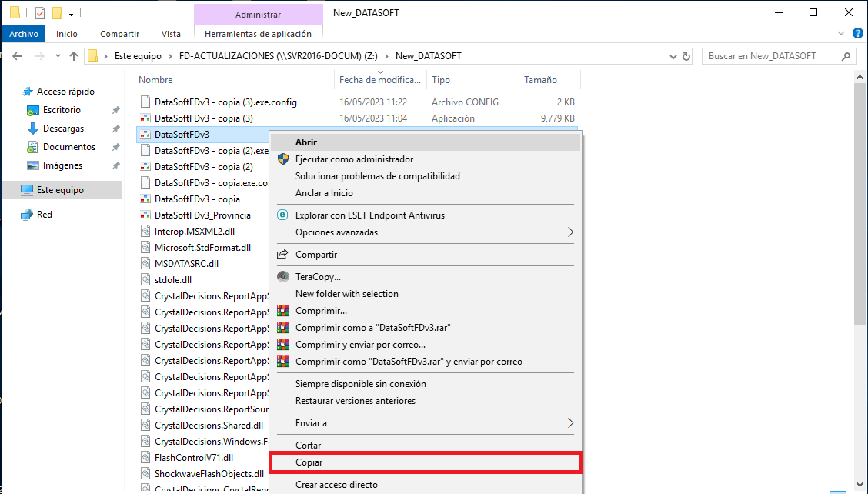
Task: Click the search magnifier icon
Action: 846,56
